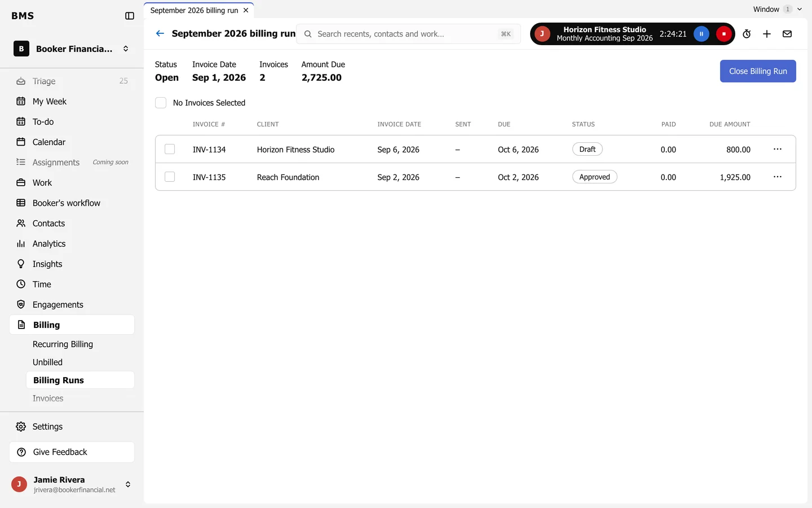Expand Jamie Rivera account menu
Image resolution: width=812 pixels, height=508 pixels.
click(x=72, y=484)
